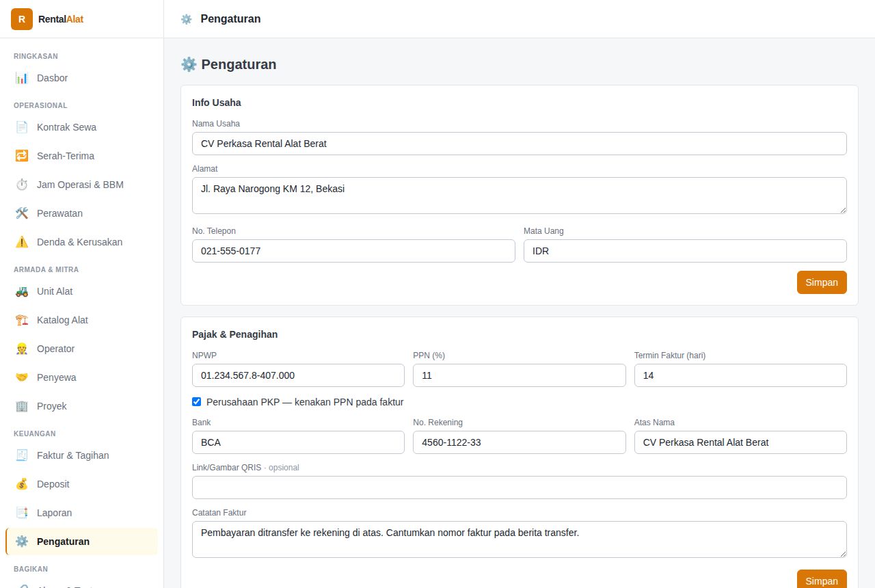Image resolution: width=875 pixels, height=588 pixels.
Task: Click the Penyewa handshake icon
Action: pos(22,377)
